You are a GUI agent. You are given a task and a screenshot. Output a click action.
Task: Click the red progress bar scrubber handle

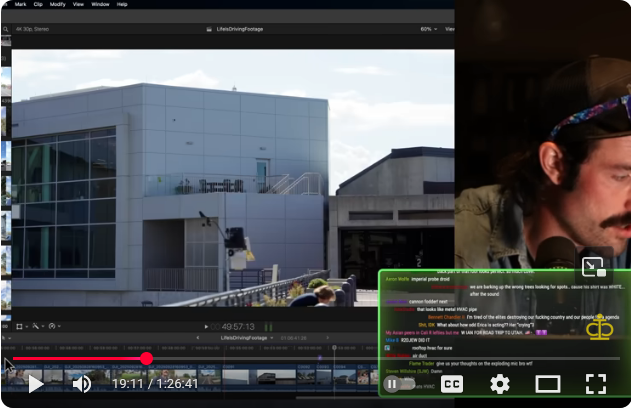(147, 358)
